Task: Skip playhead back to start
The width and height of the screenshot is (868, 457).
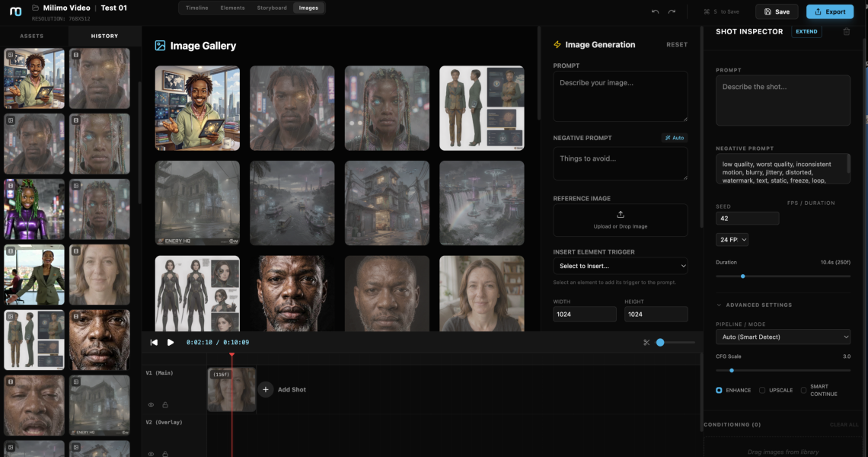Action: coord(154,343)
